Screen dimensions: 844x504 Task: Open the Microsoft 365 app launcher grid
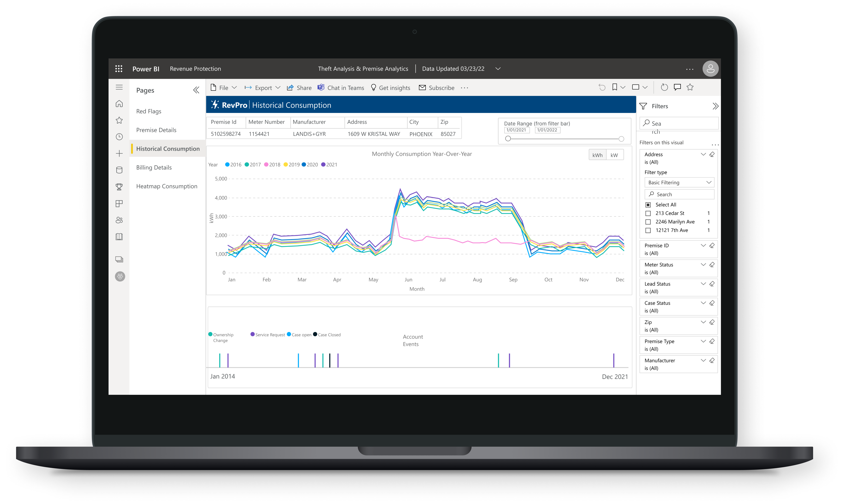tap(119, 68)
